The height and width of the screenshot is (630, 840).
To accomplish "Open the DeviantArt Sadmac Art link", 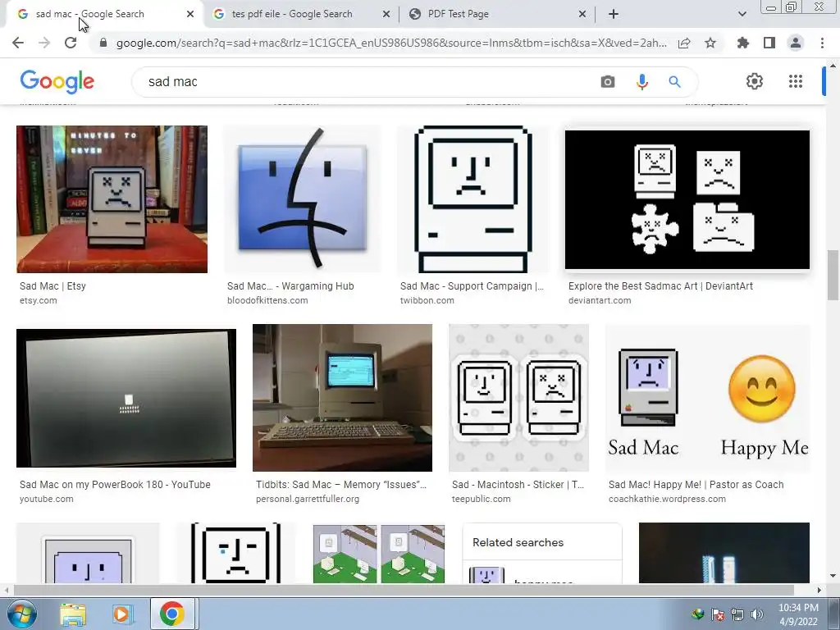I will 660,286.
